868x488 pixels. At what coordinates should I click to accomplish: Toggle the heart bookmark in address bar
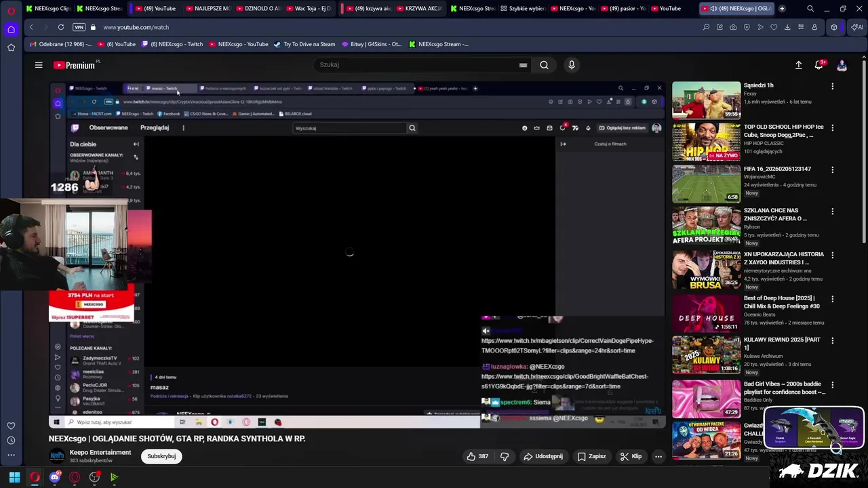tap(774, 27)
